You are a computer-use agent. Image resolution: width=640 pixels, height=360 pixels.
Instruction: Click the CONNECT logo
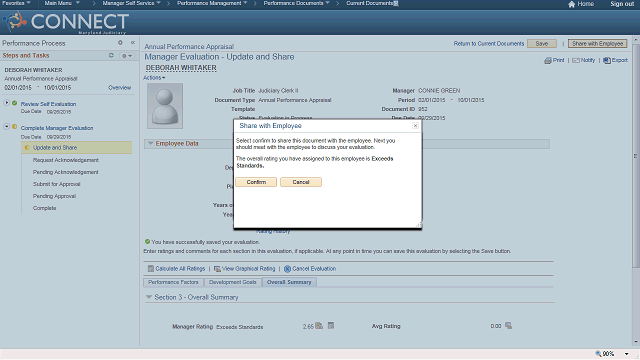click(x=66, y=22)
